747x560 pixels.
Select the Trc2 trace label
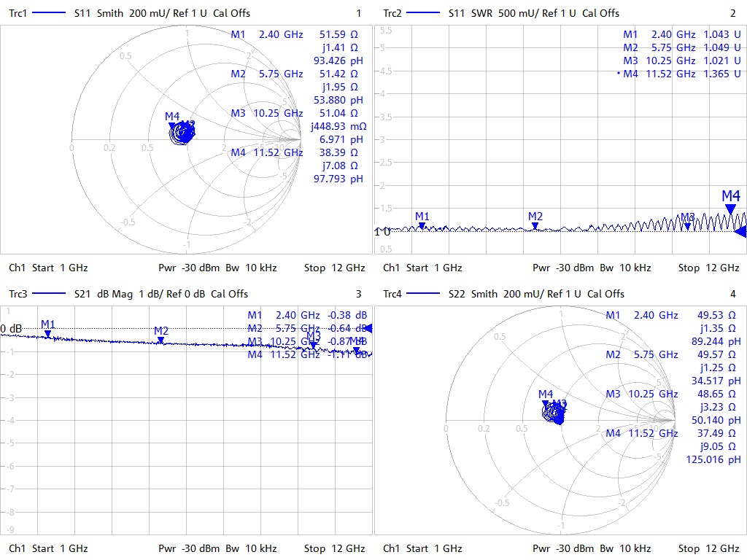(392, 13)
